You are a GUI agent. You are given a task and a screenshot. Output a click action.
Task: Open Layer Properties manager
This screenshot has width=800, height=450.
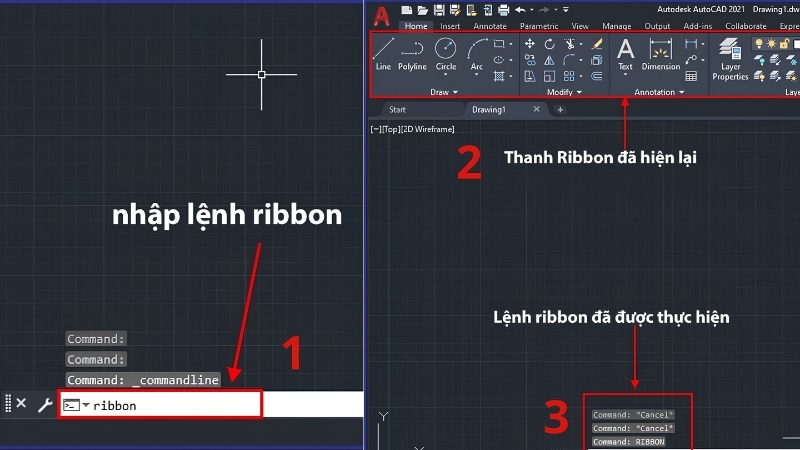click(730, 59)
